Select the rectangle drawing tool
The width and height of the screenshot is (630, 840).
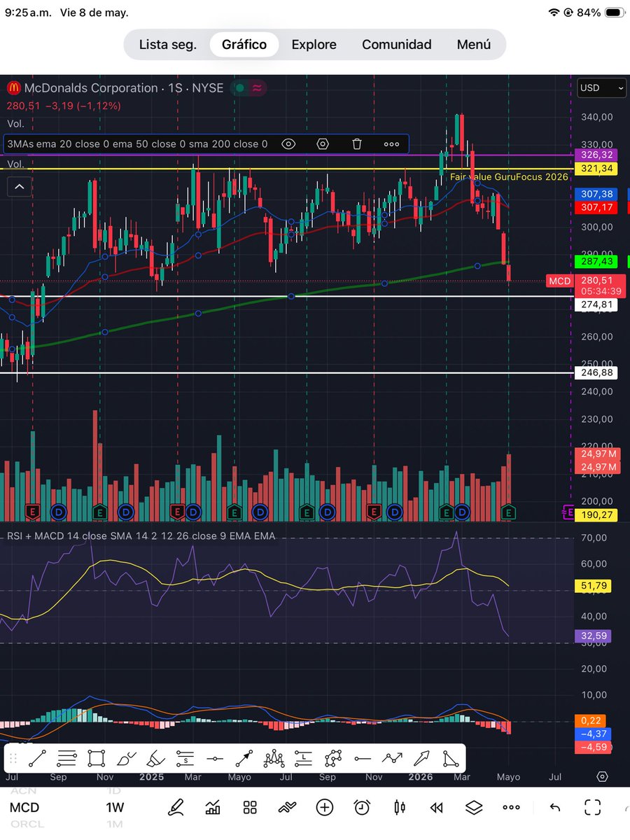pyautogui.click(x=97, y=758)
